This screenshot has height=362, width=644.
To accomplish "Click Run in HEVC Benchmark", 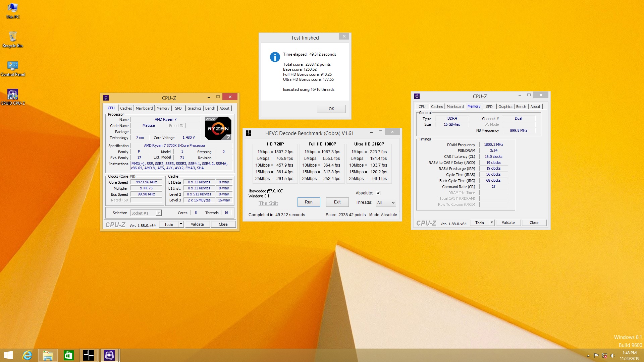I will [x=309, y=202].
